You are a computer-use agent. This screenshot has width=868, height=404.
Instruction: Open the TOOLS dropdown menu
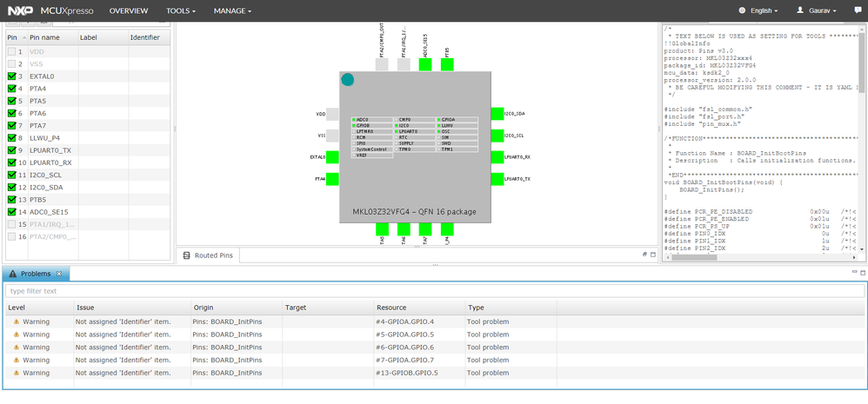click(181, 11)
